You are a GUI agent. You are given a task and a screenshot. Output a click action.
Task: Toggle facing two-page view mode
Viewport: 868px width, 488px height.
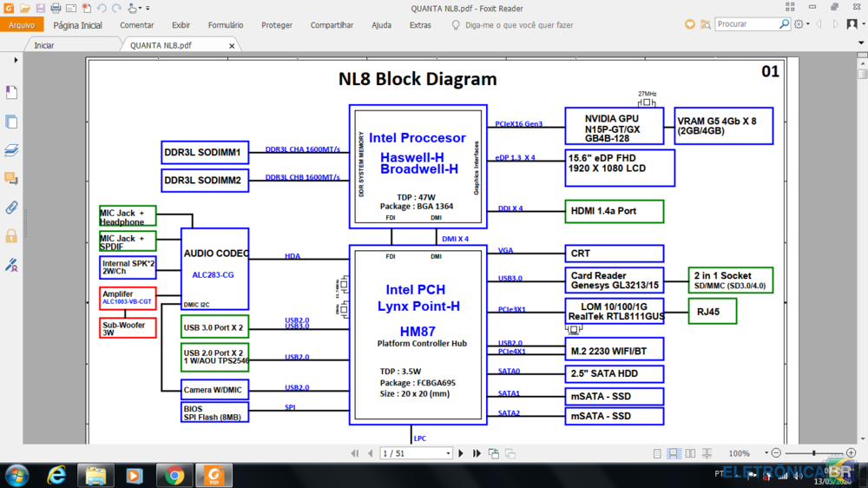pos(689,453)
